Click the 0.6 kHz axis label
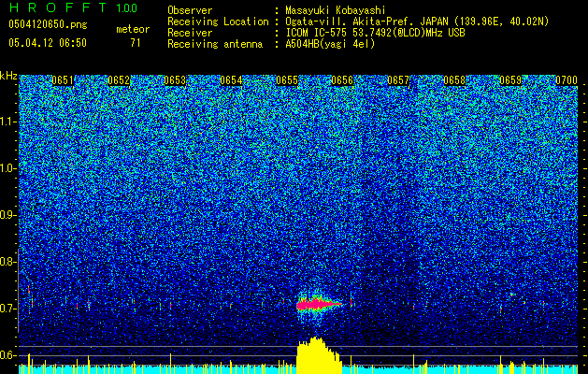Viewport: 588px width, 374px height. click(x=8, y=355)
